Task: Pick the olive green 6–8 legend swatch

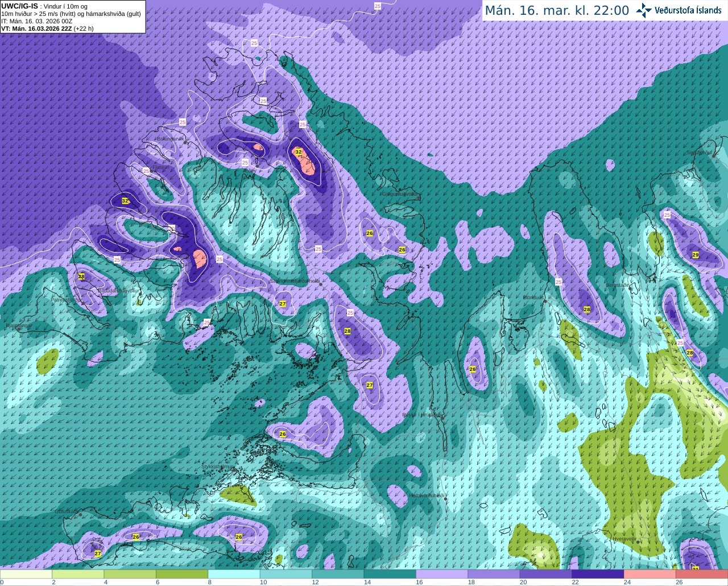Action: pyautogui.click(x=182, y=574)
